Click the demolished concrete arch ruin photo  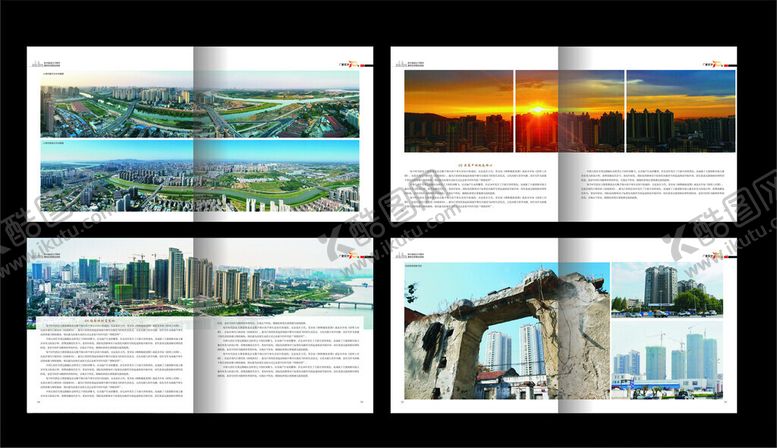(x=506, y=333)
